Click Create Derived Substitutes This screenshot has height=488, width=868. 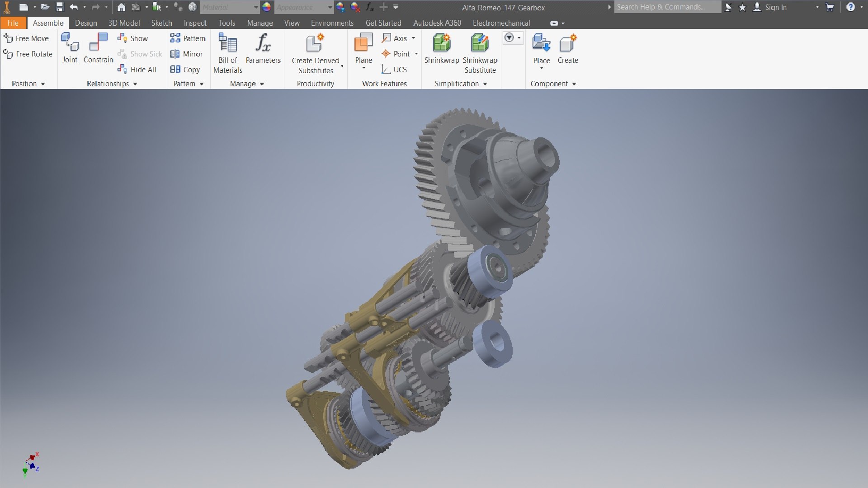(316, 53)
